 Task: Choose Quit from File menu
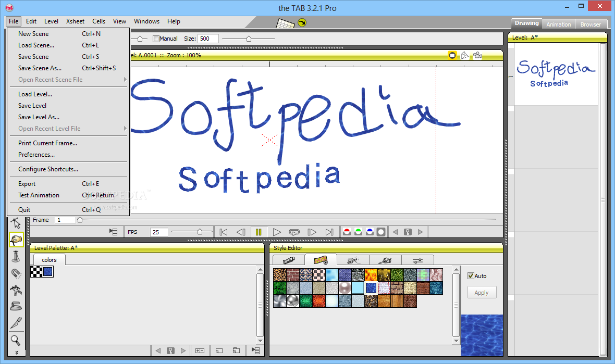click(x=69, y=210)
